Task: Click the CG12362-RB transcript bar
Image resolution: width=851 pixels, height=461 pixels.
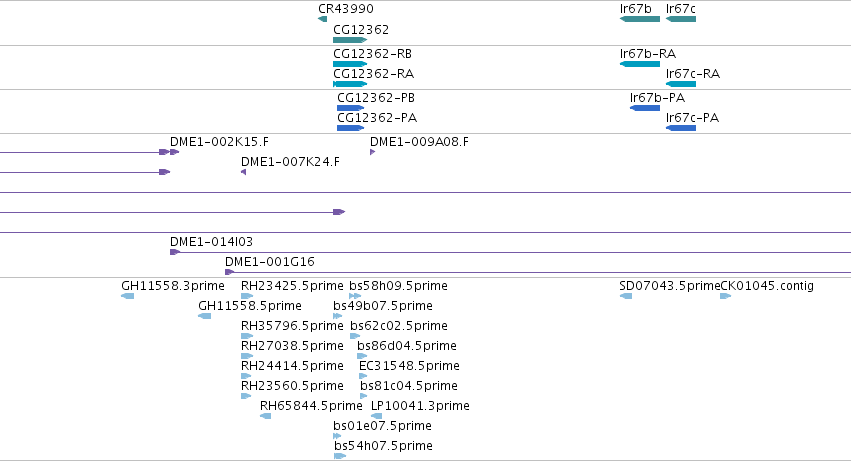Action: [x=350, y=64]
